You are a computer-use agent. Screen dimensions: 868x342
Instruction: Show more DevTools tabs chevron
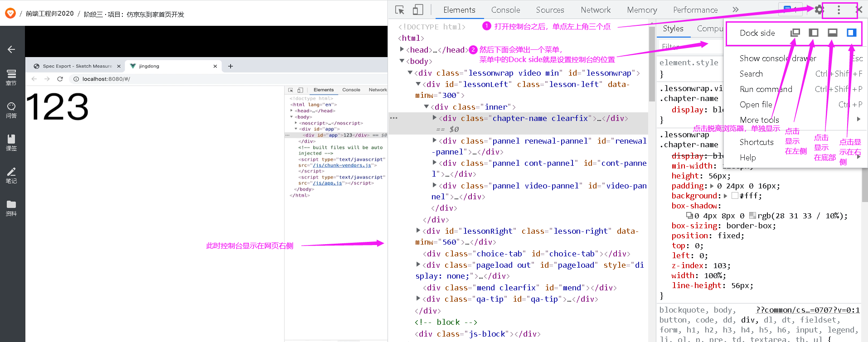pos(736,10)
